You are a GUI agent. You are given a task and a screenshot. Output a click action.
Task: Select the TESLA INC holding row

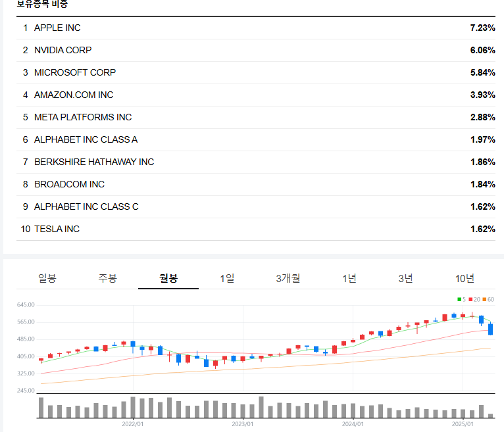[256, 229]
